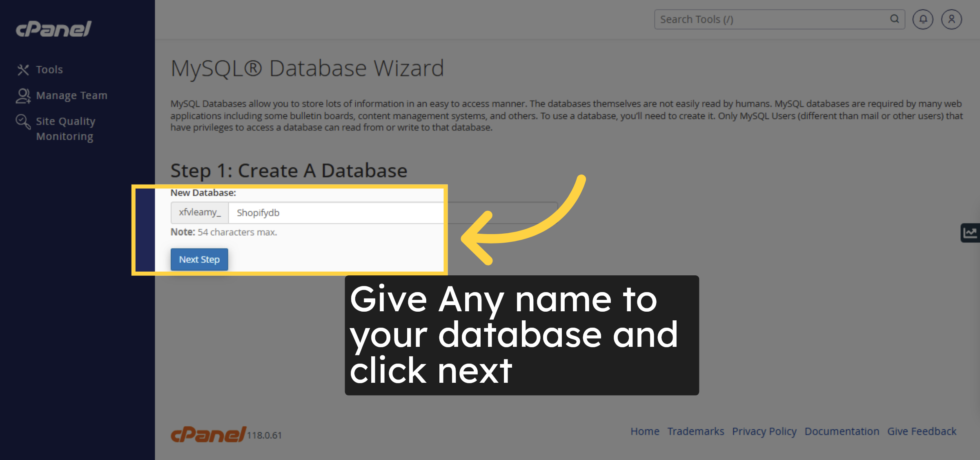Open the Privacy Policy link
Image resolution: width=980 pixels, height=460 pixels.
pos(764,431)
